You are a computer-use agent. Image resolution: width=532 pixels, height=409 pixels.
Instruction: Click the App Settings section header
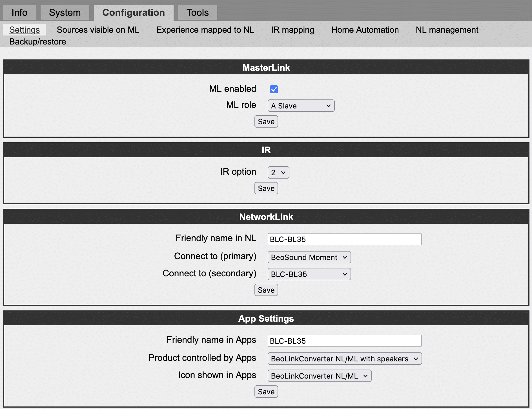[x=266, y=318]
